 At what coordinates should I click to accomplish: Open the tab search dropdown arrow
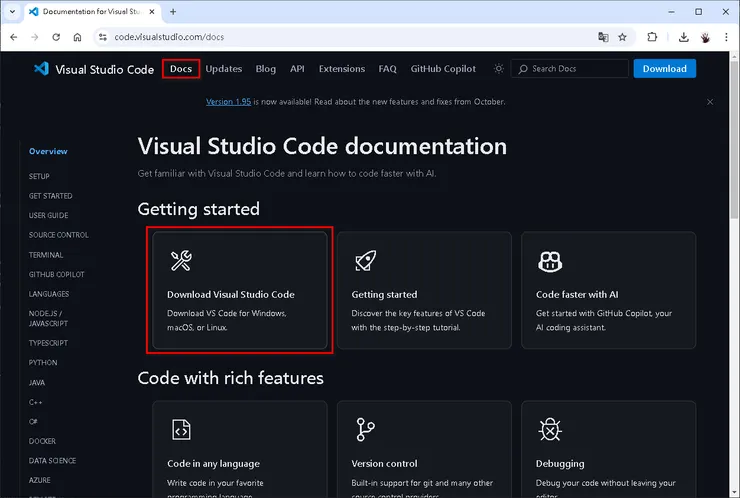[x=12, y=12]
